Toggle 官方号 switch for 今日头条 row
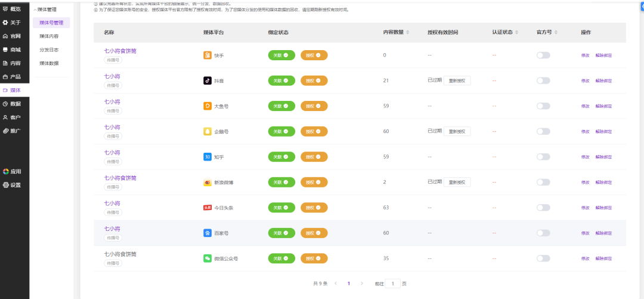 coord(543,208)
